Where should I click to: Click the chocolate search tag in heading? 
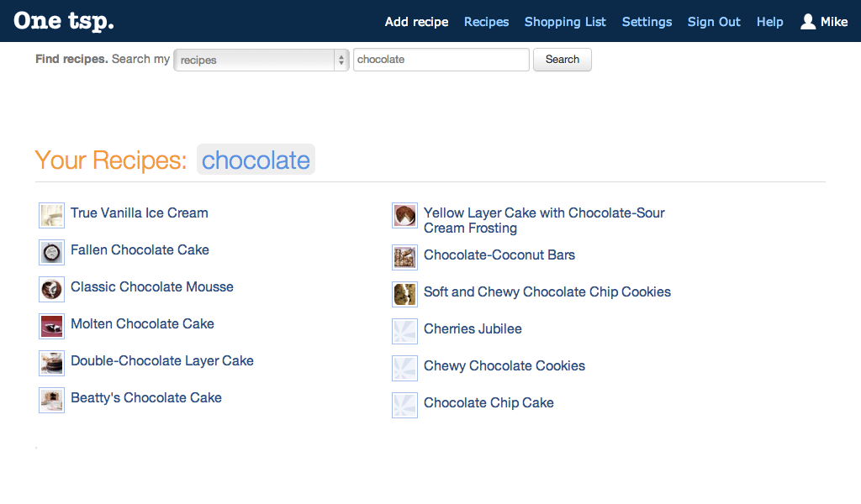[x=256, y=160]
